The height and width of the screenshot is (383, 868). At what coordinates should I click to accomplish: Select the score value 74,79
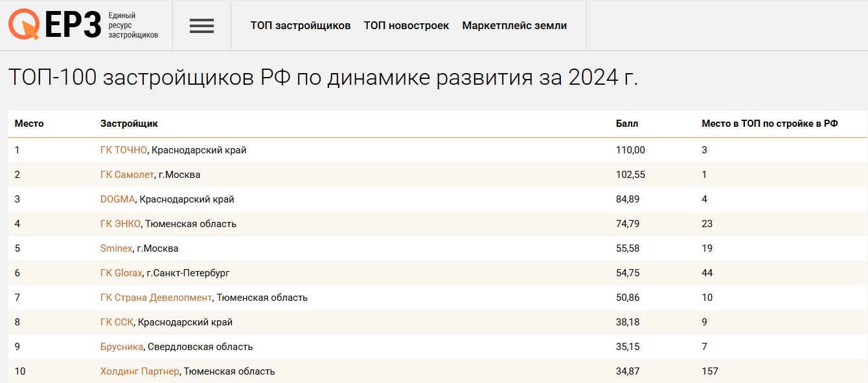pyautogui.click(x=628, y=224)
